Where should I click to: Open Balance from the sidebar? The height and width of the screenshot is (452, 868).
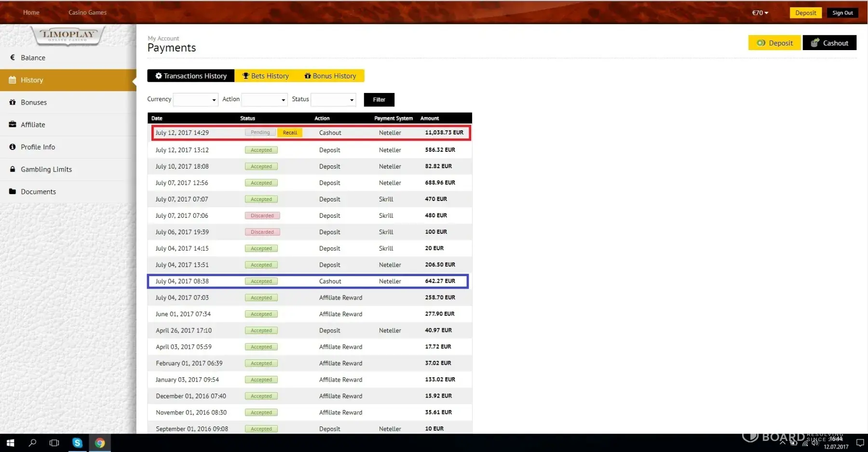click(33, 58)
